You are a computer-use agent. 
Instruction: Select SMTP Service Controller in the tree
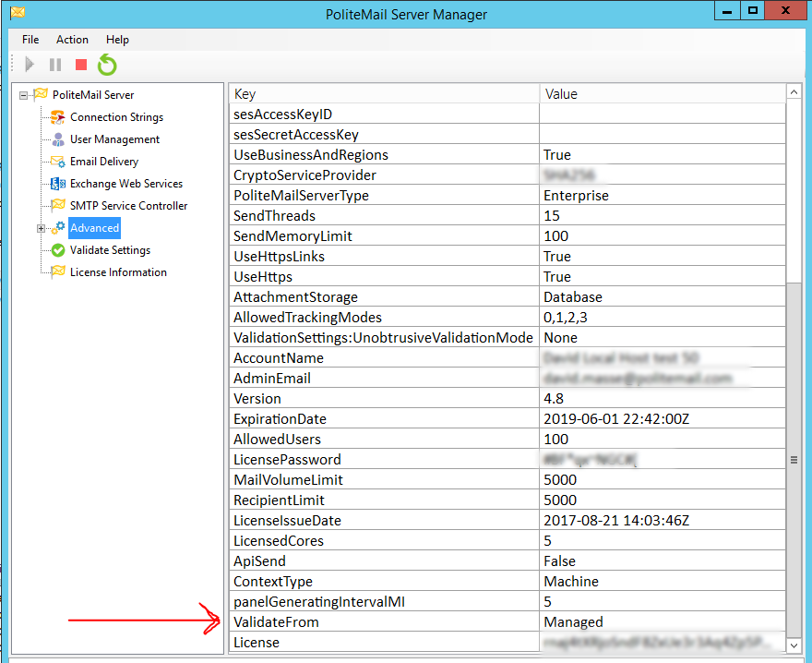(x=128, y=206)
